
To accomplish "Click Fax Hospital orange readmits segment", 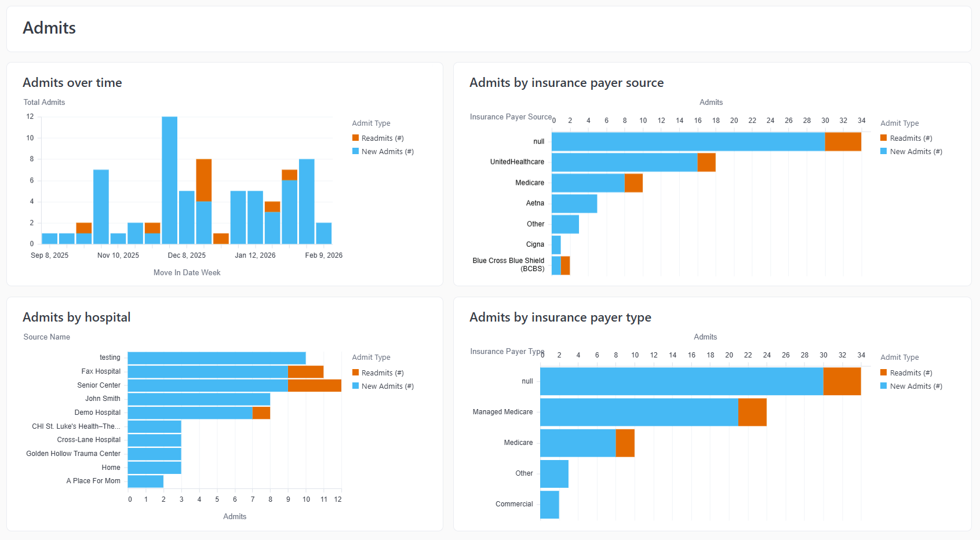I will [306, 372].
